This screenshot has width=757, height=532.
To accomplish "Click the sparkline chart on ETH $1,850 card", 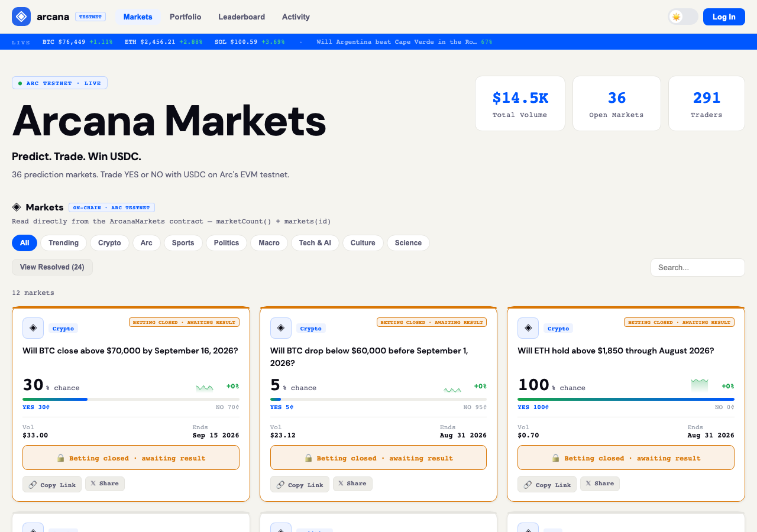I will (x=700, y=386).
